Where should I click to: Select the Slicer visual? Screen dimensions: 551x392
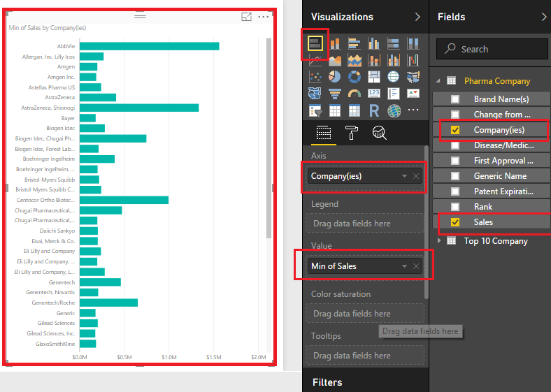315,110
